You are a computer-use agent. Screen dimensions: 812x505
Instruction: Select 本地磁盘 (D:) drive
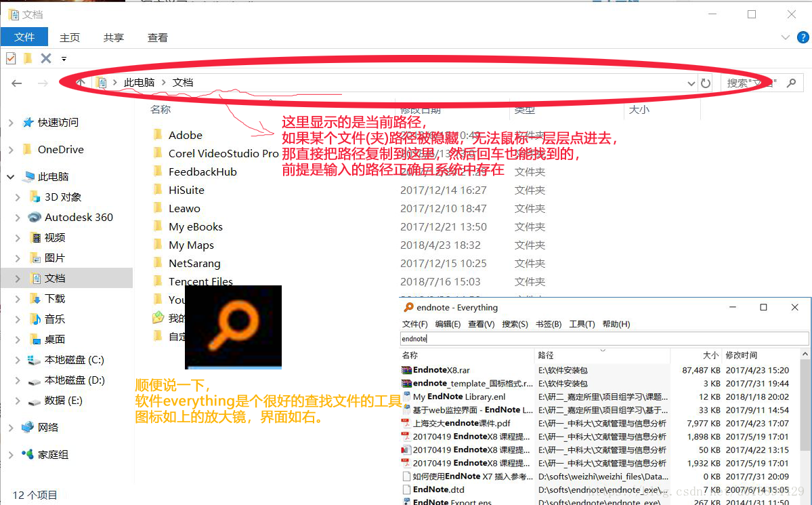74,380
